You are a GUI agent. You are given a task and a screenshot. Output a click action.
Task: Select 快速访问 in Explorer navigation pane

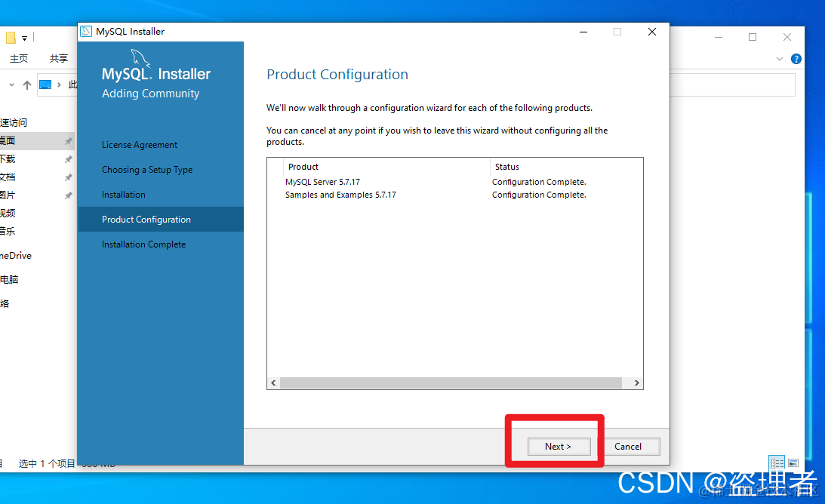pyautogui.click(x=14, y=122)
